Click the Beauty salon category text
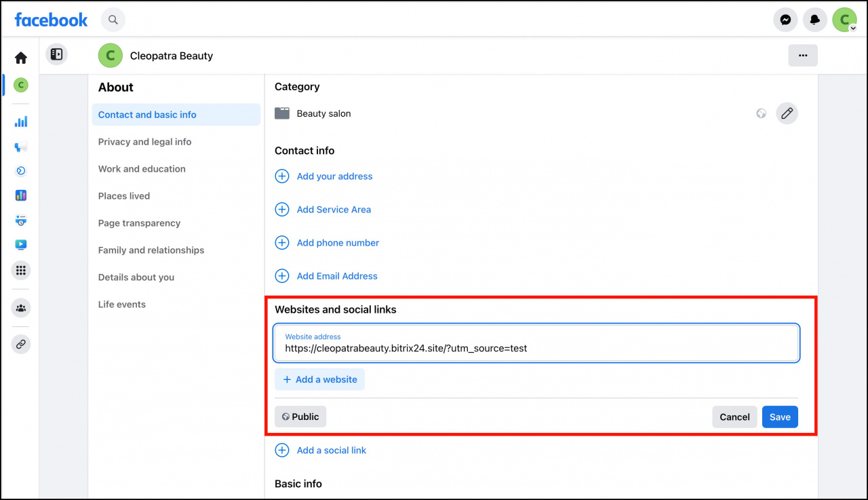The image size is (868, 500). (324, 113)
